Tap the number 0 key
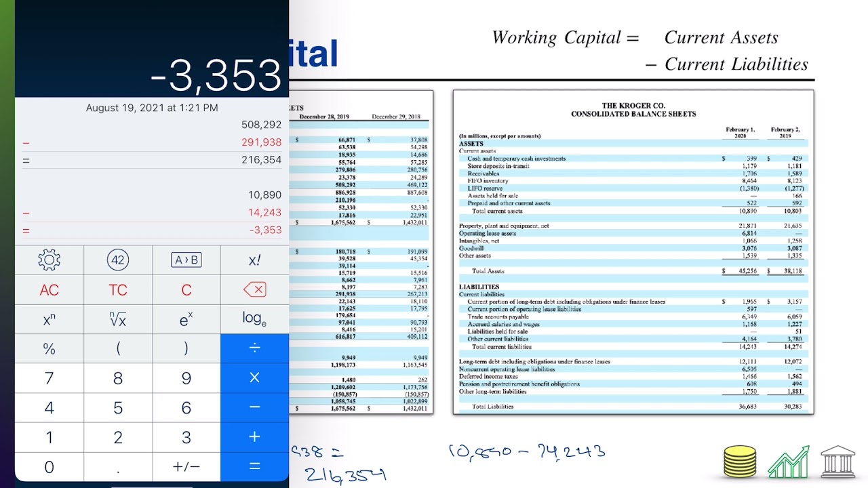 click(50, 467)
